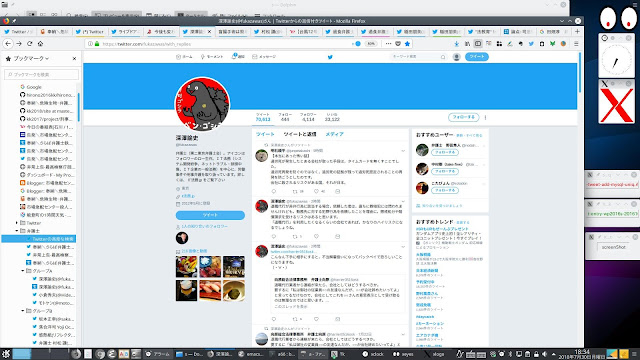Switch to the first Twitter tab
Screen dimensions: 640x360
(18, 31)
